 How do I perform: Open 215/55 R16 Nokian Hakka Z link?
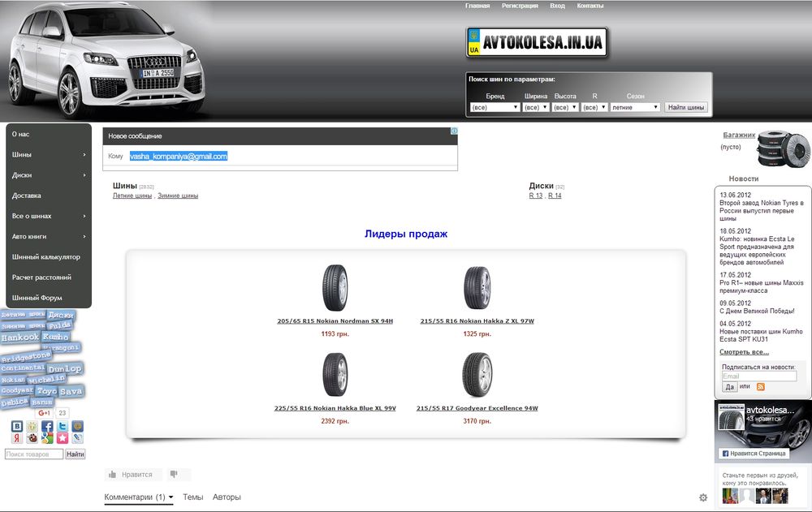click(477, 321)
